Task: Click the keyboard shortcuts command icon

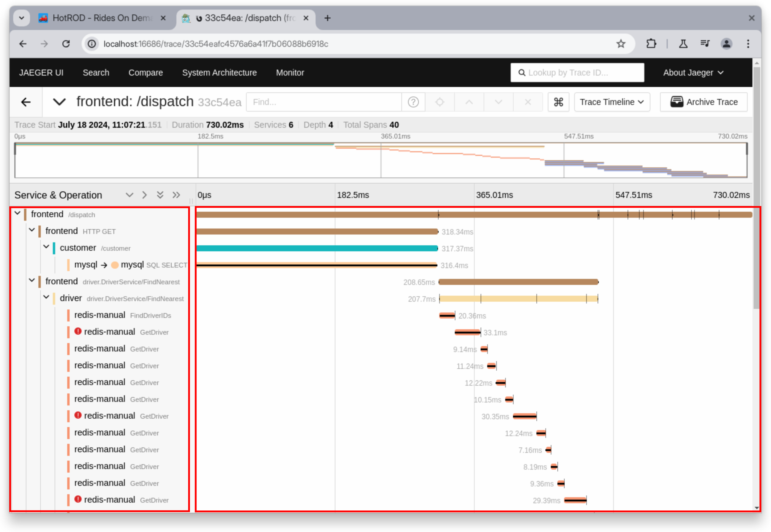Action: tap(558, 102)
